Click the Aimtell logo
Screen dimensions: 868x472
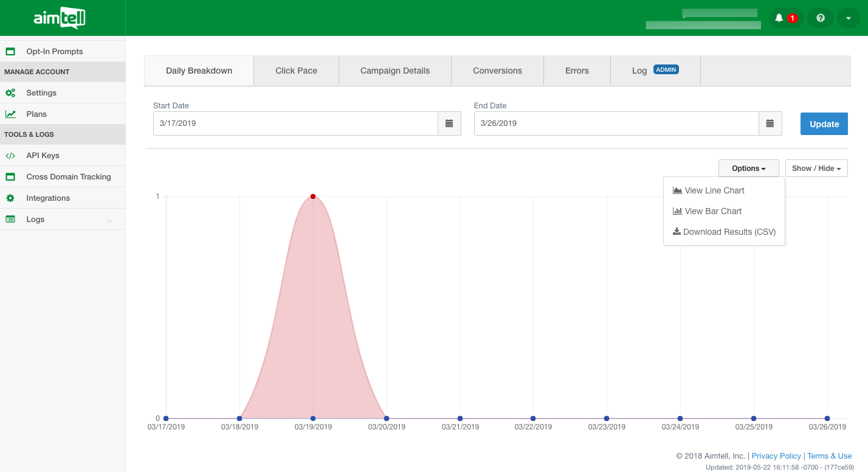(x=60, y=18)
